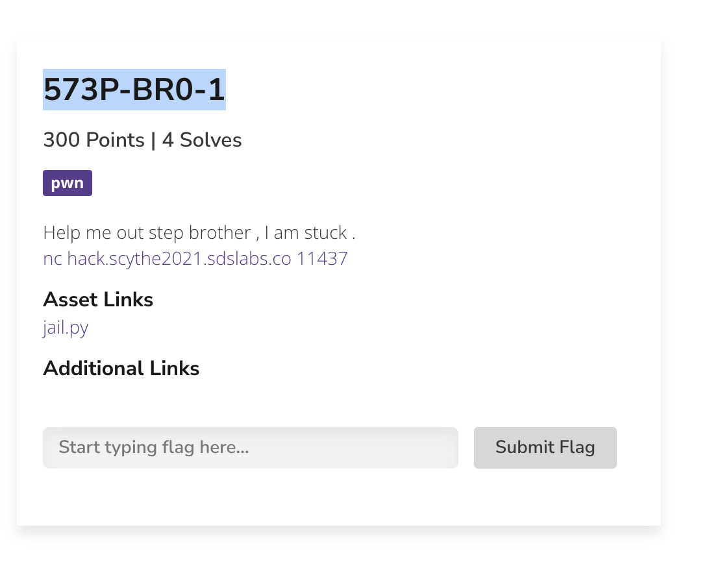
Task: Click the Asset Links heading
Action: (97, 299)
